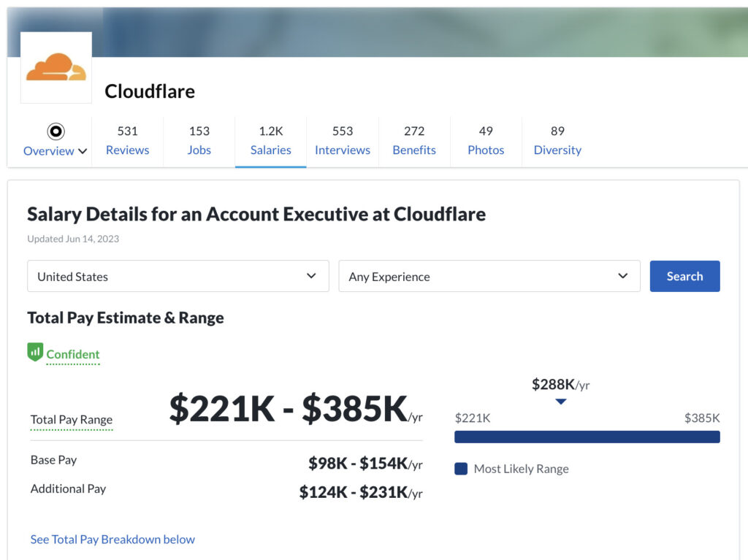Click the Total Pay Range underlined label
Image resolution: width=748 pixels, height=560 pixels.
point(72,420)
